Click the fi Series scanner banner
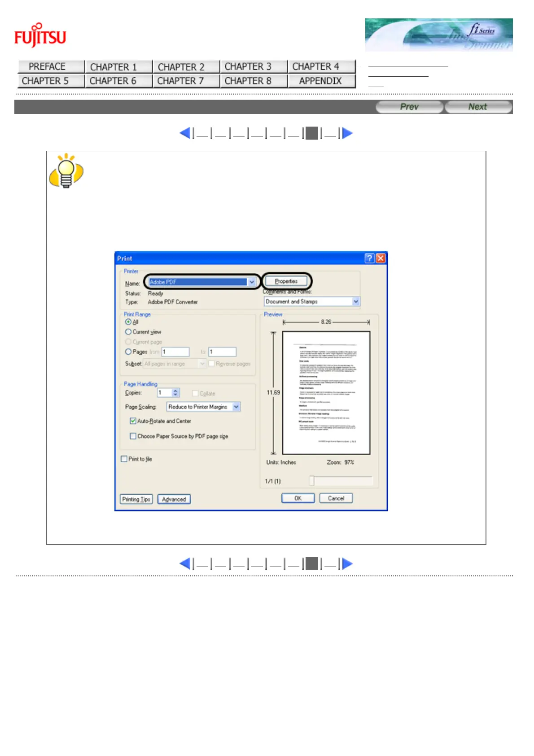 [x=438, y=35]
